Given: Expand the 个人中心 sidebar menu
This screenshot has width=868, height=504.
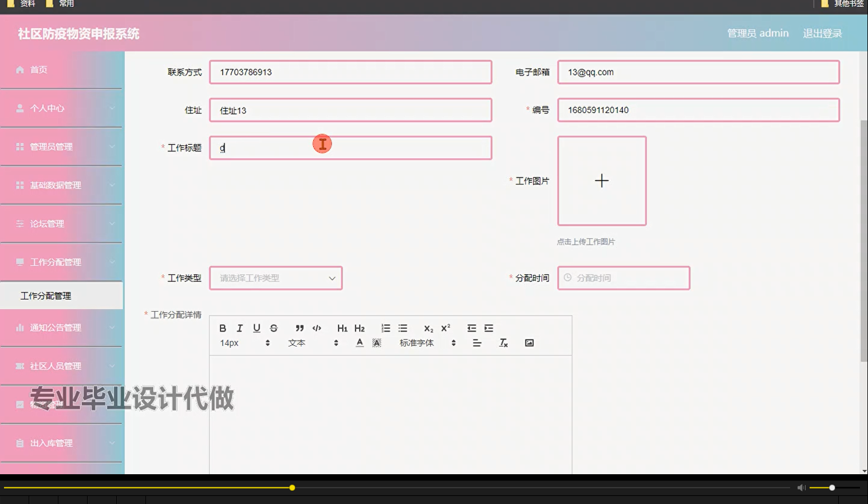Looking at the screenshot, I should pos(61,108).
